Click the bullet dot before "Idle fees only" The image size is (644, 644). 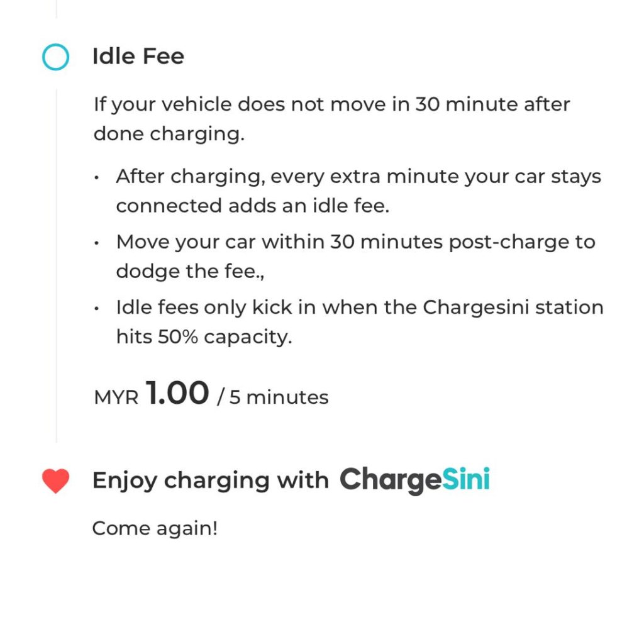(x=96, y=309)
